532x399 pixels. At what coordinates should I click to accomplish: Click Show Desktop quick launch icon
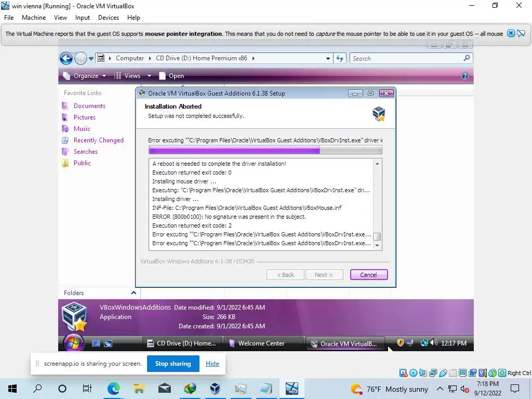click(96, 343)
